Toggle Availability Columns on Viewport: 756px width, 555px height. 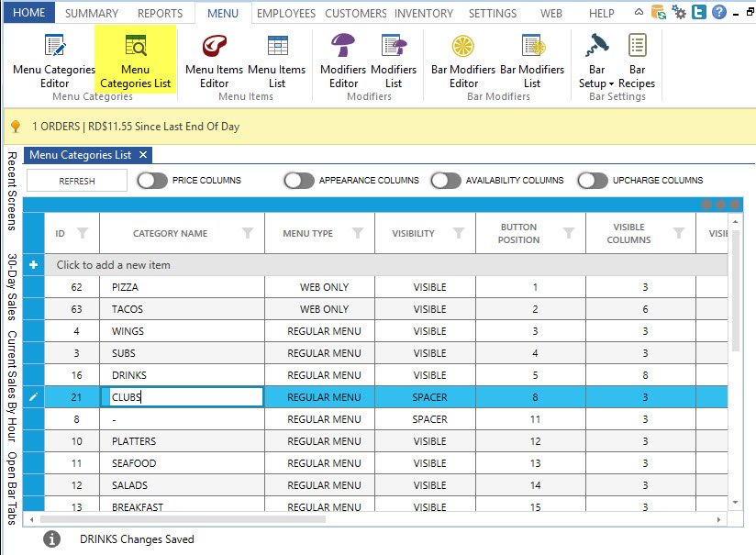pos(446,181)
